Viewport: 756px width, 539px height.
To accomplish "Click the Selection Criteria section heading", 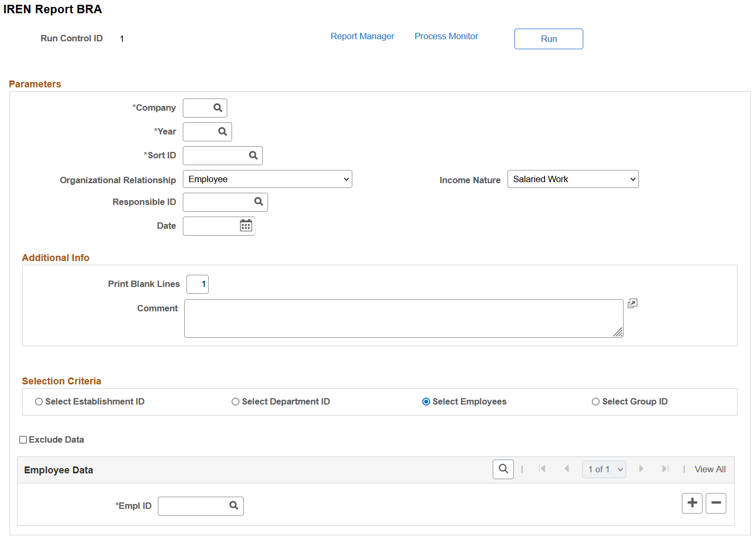I will [61, 381].
